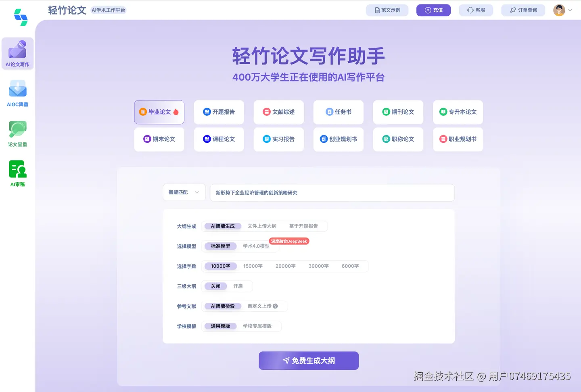Select the 创业规划书 category
The height and width of the screenshot is (392, 581).
[x=338, y=139]
